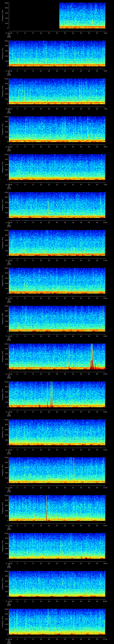The image size is (114, 644).
Task: Select the 21:06:00 spectrogram panel
Action: 57,91
